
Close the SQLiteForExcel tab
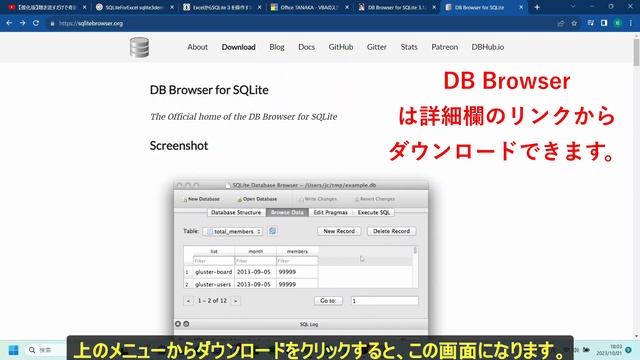pos(172,7)
